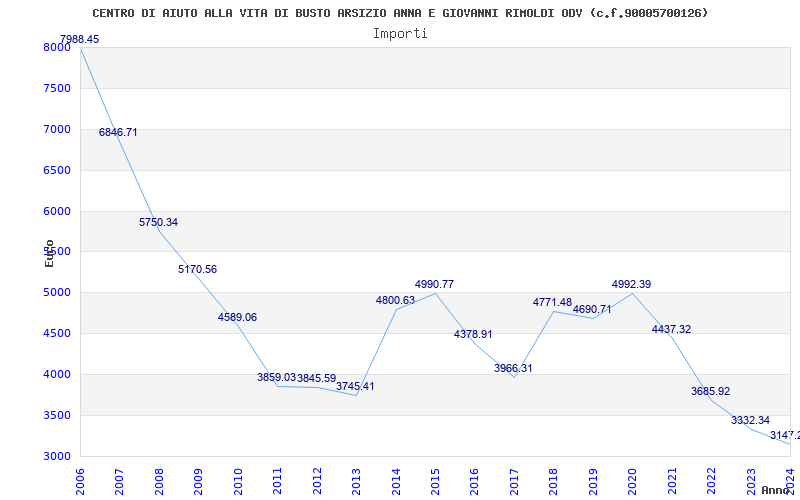Click the 4500 y-axis tick label
The image size is (800, 500).
click(x=57, y=333)
